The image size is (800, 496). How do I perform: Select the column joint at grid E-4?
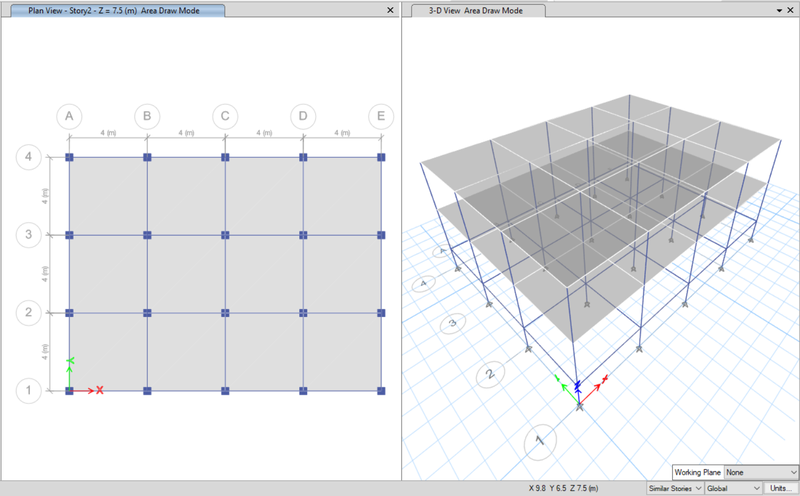pyautogui.click(x=381, y=157)
